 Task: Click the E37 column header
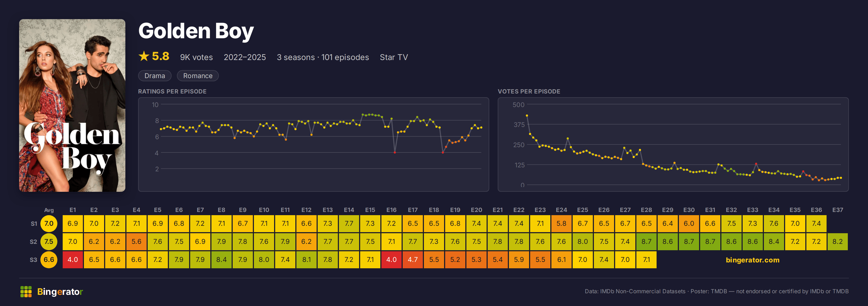click(x=838, y=210)
